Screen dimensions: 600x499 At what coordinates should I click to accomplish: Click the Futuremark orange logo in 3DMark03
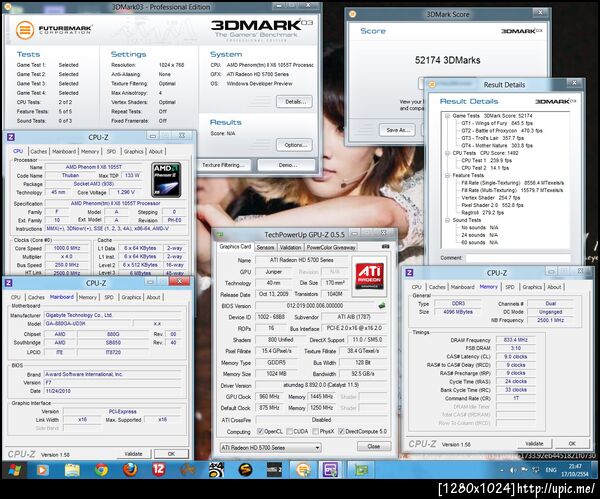coord(25,29)
